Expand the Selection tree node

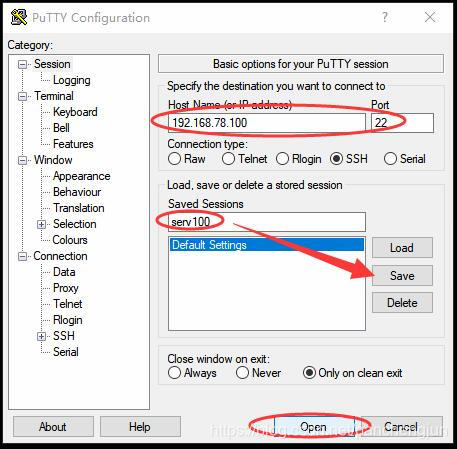[41, 224]
